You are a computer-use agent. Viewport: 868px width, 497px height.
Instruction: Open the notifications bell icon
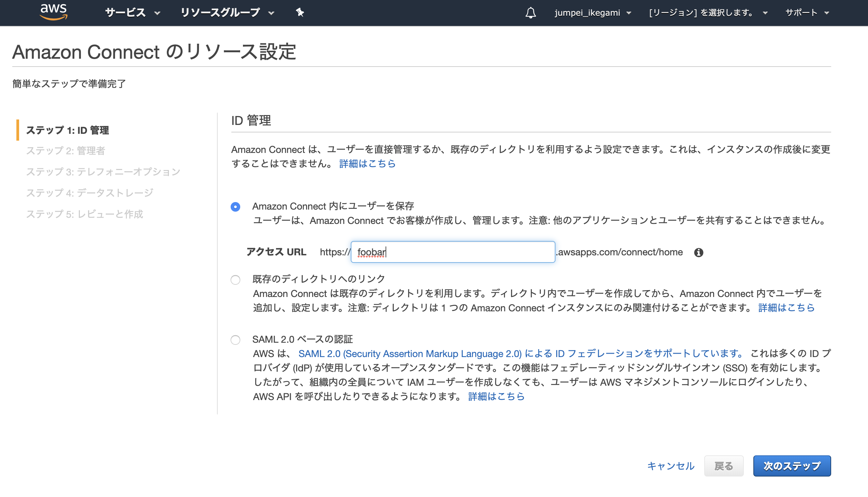pos(531,13)
